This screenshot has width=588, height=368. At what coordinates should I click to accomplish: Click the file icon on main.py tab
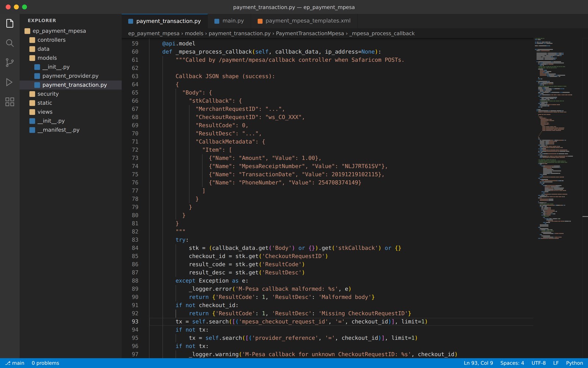(217, 21)
